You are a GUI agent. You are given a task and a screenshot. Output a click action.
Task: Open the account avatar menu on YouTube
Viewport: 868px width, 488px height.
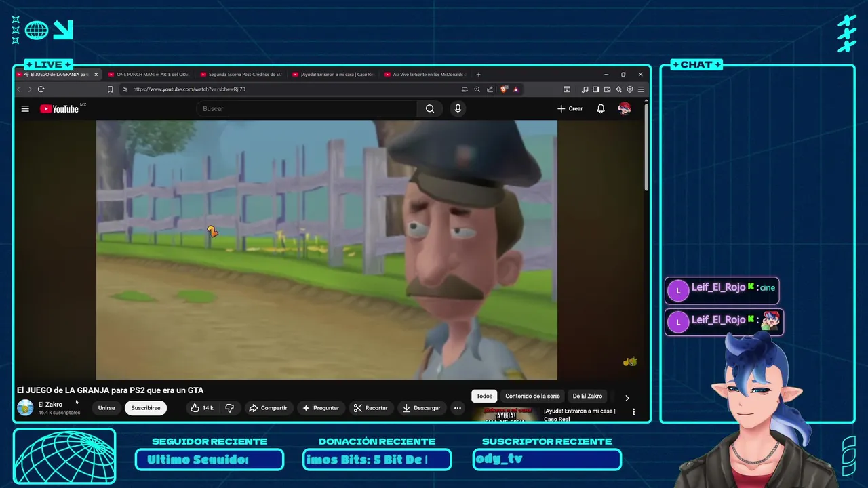pos(625,109)
